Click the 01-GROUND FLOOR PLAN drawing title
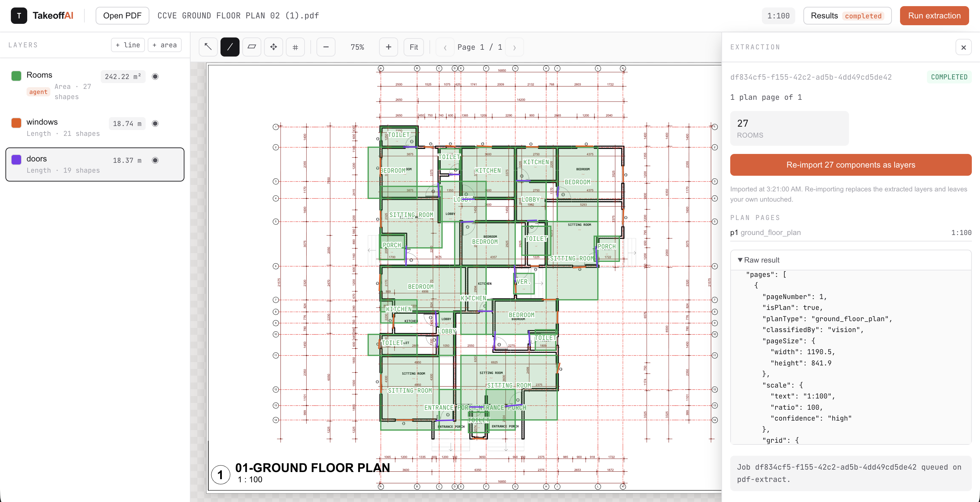Image resolution: width=980 pixels, height=502 pixels. (x=312, y=468)
